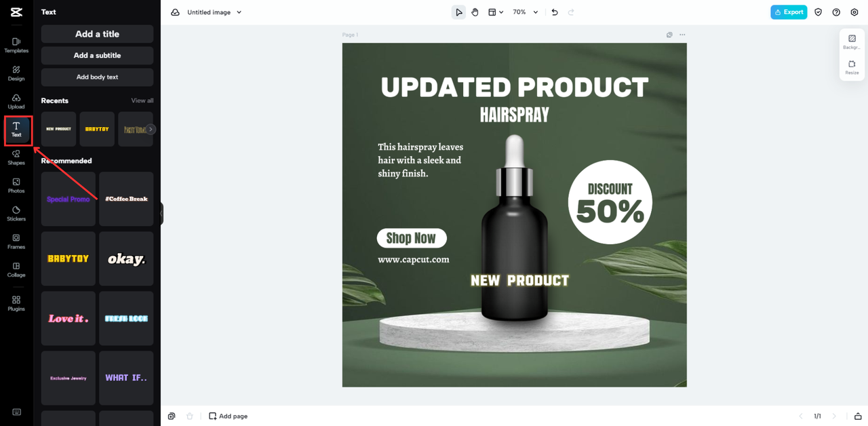
Task: Show next recent text styles arrow
Action: (151, 129)
